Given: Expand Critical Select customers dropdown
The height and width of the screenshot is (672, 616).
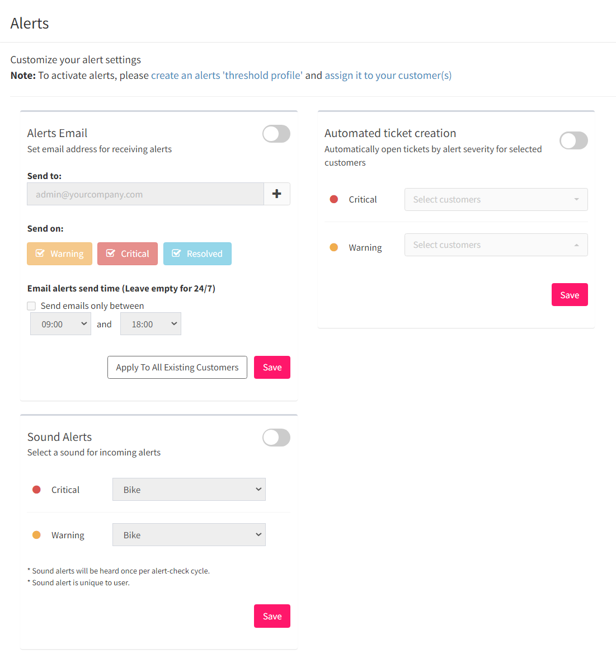Looking at the screenshot, I should click(496, 200).
